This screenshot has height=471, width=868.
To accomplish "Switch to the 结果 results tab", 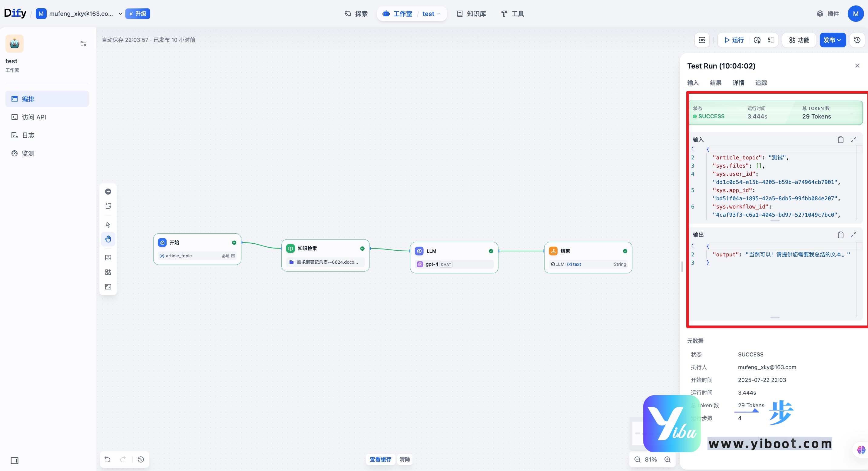I will [x=716, y=83].
